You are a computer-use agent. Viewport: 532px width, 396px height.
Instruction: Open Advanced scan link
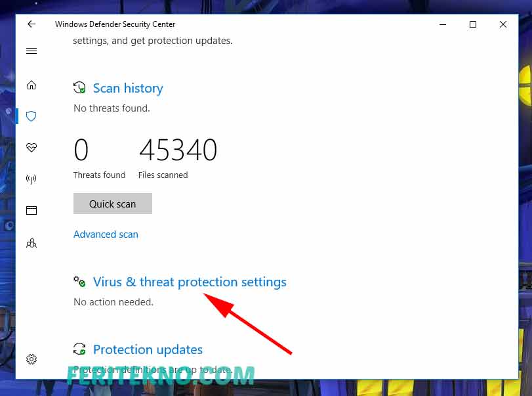106,234
